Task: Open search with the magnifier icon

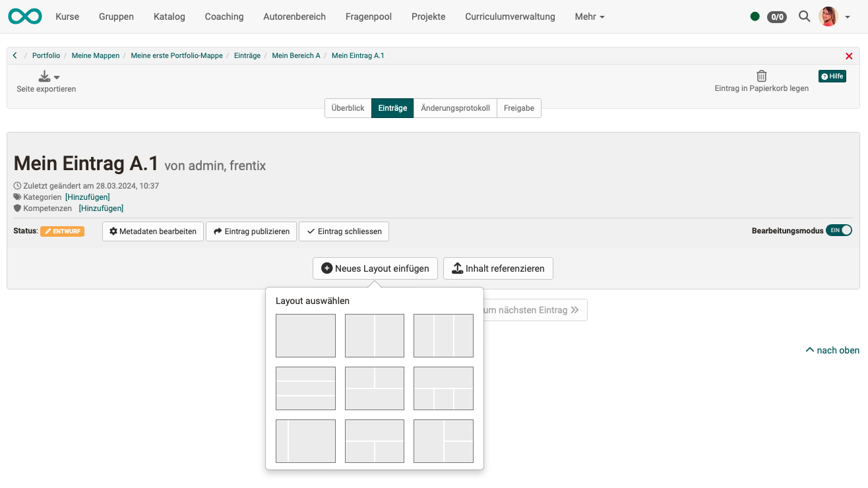Action: [804, 16]
